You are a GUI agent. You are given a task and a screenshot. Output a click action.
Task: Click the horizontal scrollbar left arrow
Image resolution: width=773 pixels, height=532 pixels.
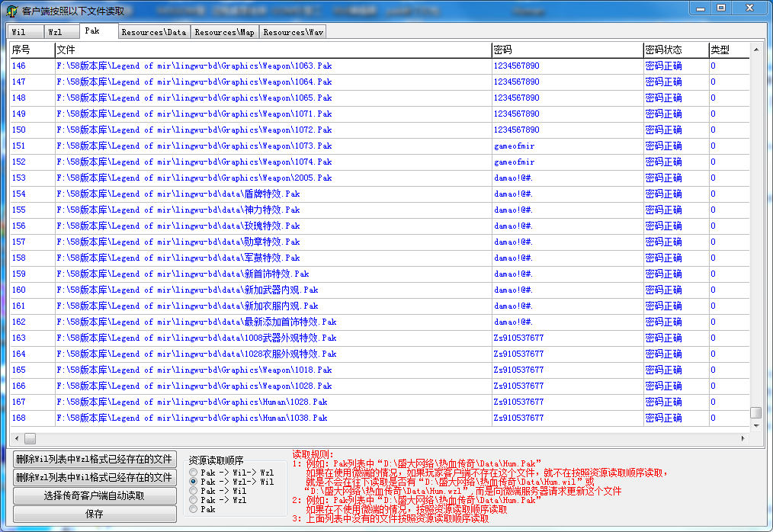tap(16, 439)
